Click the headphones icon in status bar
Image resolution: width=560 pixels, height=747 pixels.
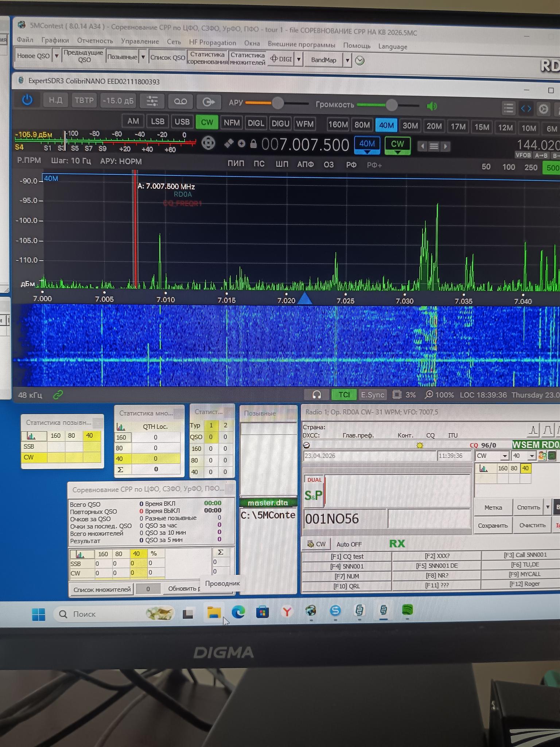click(317, 395)
